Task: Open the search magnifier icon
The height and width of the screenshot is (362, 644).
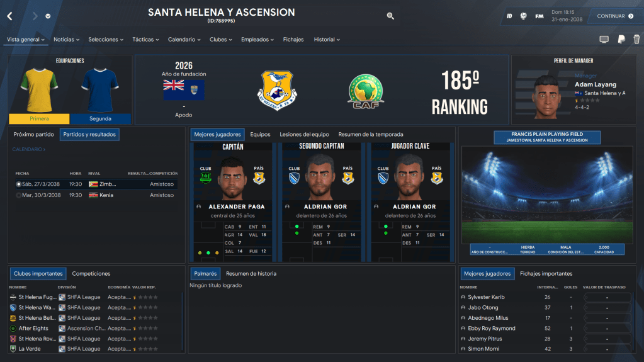Action: [390, 16]
